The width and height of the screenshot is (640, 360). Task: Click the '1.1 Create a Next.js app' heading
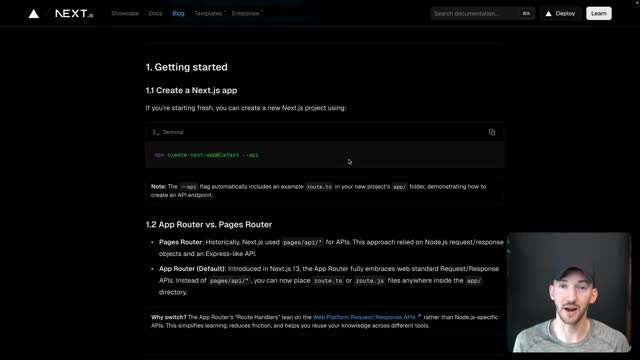tap(191, 91)
